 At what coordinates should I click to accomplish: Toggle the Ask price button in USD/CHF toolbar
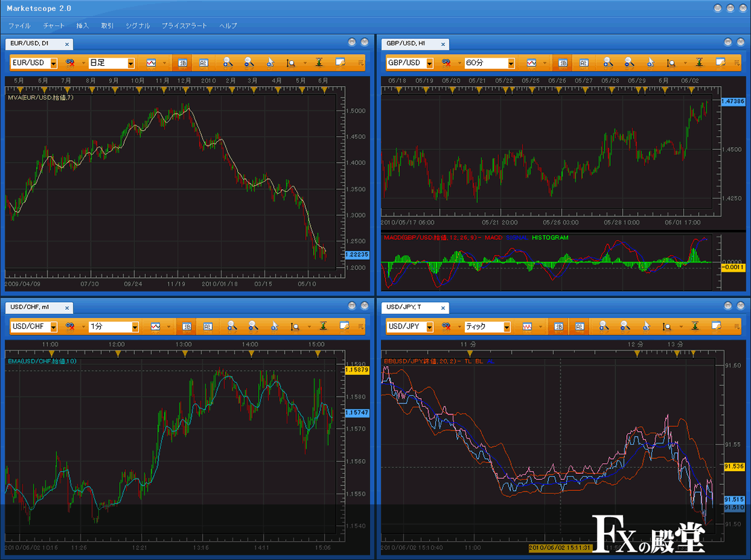208,326
